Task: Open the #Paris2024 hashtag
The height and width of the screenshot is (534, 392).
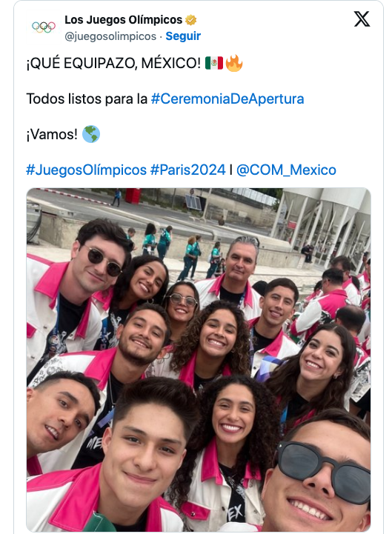Action: tap(187, 170)
